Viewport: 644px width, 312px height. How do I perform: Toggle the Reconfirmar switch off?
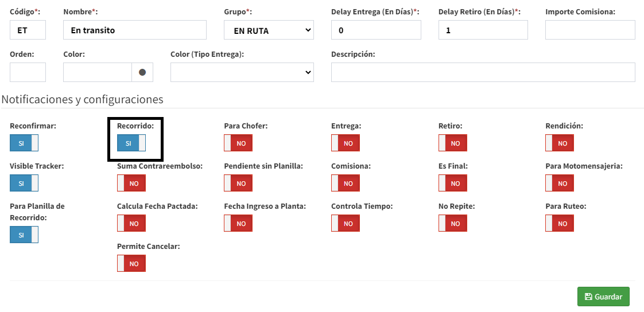coord(24,143)
